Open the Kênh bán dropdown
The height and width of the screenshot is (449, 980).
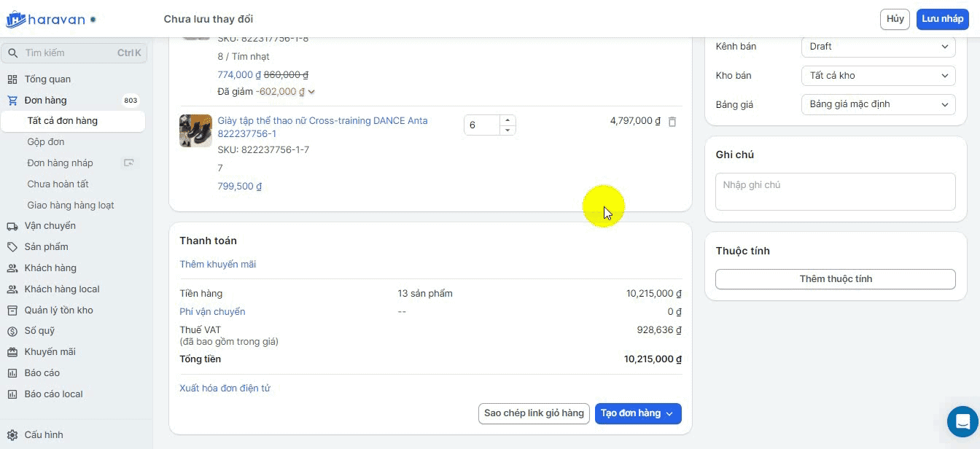(x=878, y=47)
